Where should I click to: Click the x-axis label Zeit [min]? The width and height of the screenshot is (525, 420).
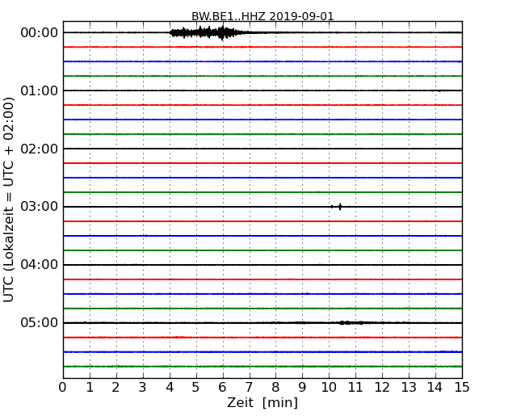(x=262, y=402)
